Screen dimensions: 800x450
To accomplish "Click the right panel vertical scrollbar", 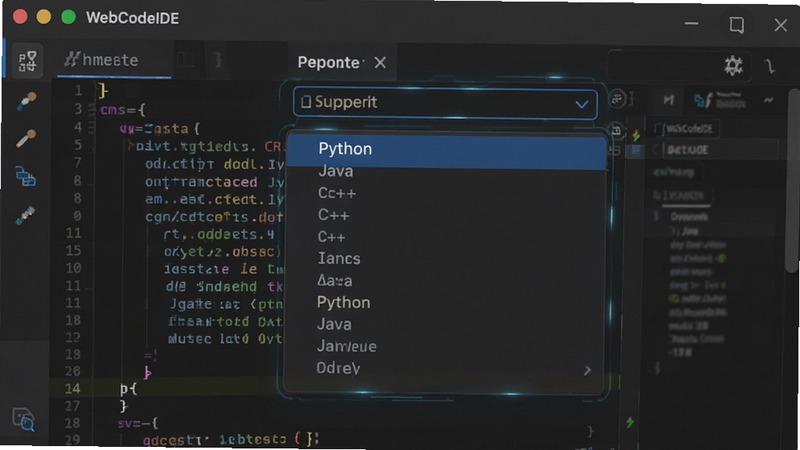I will (793, 181).
